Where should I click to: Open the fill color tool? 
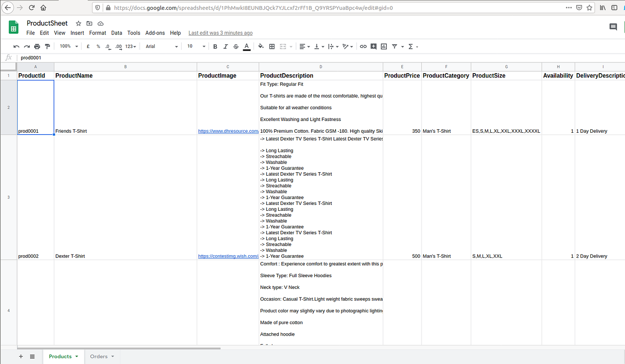coord(260,46)
